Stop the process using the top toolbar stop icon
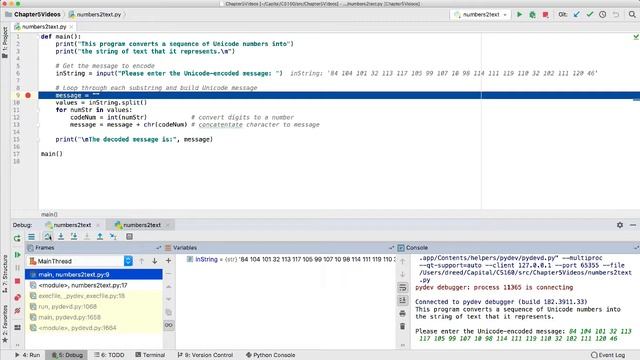 545,14
